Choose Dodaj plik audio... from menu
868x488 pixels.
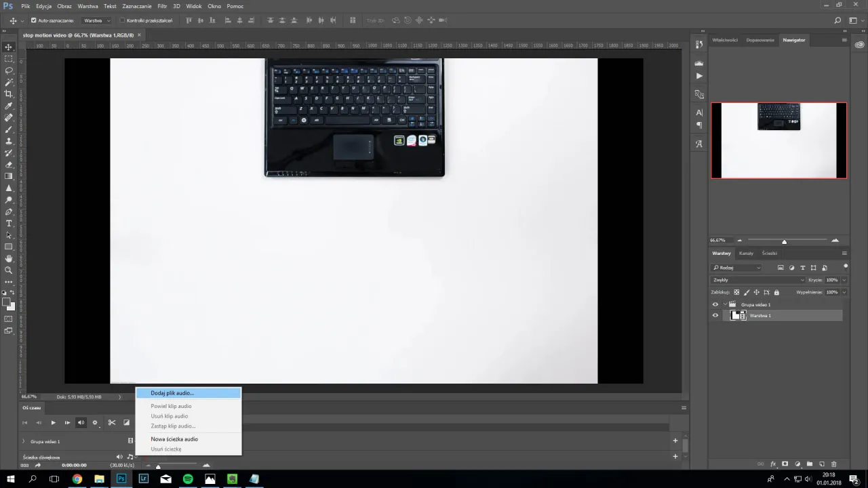(188, 393)
